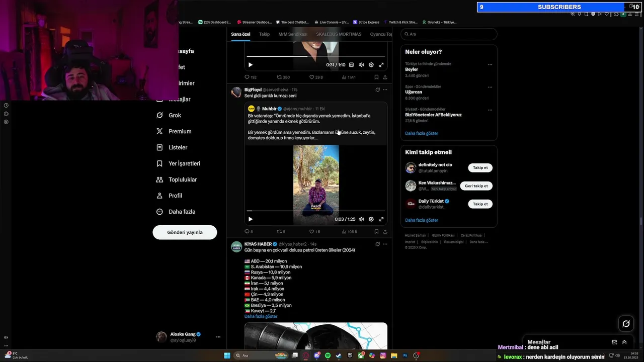Open Twitch & Kick Stre... bookmark
Image resolution: width=644 pixels, height=362 pixels.
(x=400, y=22)
